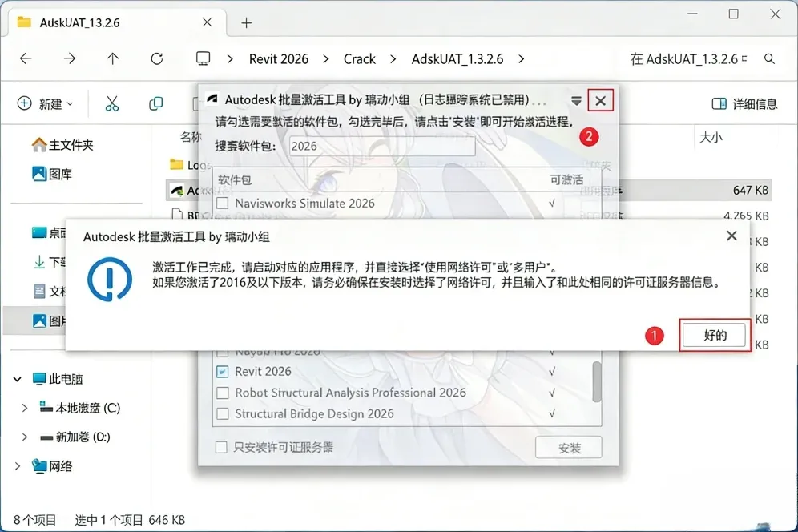Screen dimensions: 798x532
Task: Expand the 本地磁盘 (C:) node
Action: pyautogui.click(x=24, y=408)
